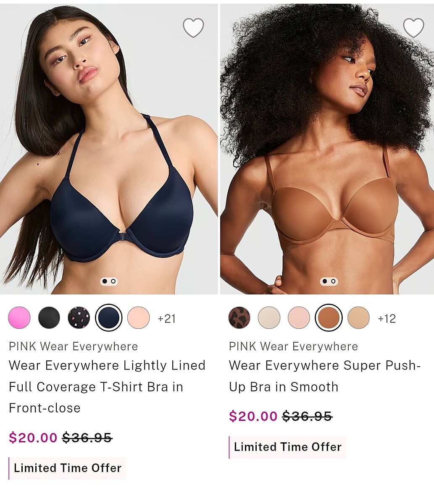The width and height of the screenshot is (434, 504).
Task: Select the leopard print swatch
Action: tap(239, 318)
